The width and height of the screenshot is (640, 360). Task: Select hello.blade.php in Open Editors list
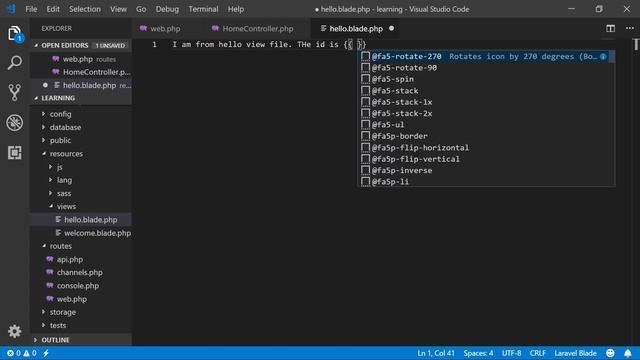tap(81, 85)
